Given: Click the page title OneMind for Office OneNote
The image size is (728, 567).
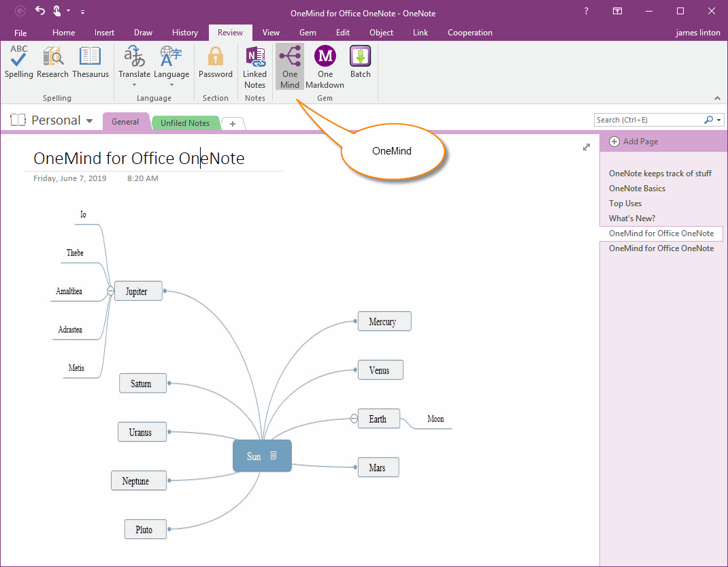Looking at the screenshot, I should (139, 159).
